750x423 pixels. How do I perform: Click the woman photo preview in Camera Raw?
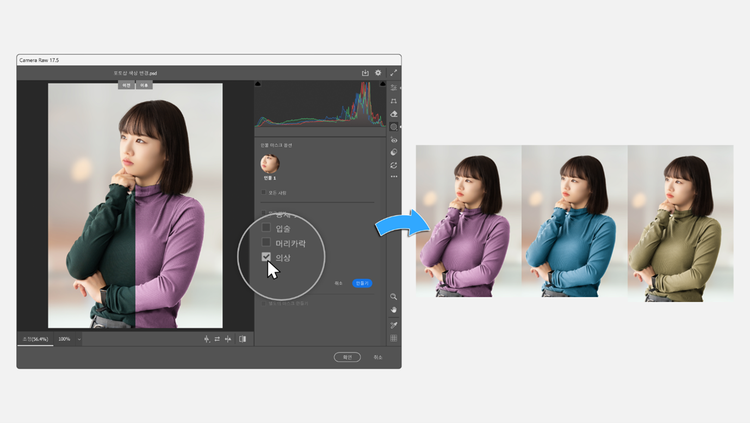[x=135, y=206]
